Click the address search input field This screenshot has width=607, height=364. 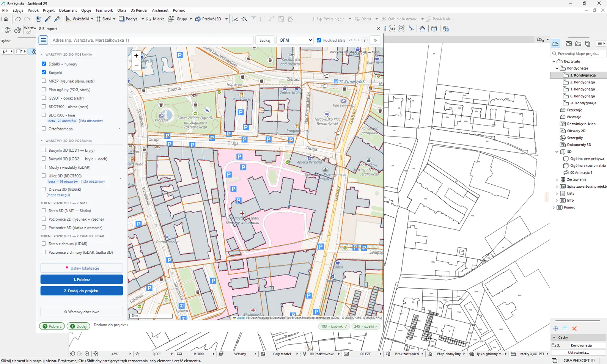[152, 40]
